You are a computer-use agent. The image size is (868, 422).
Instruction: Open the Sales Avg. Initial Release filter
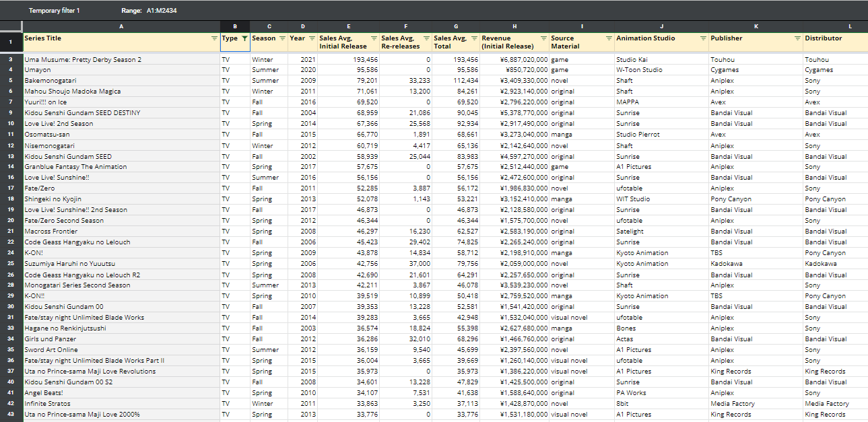pyautogui.click(x=374, y=38)
